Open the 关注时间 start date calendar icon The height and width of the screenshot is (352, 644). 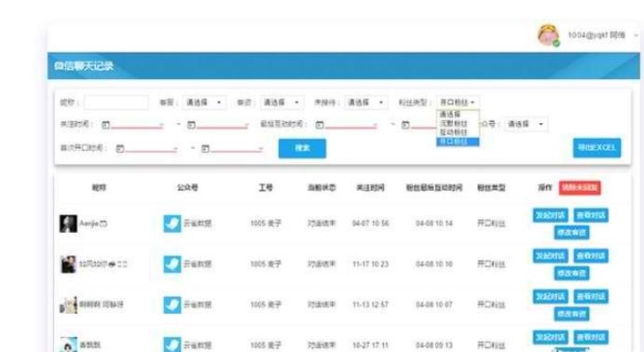pos(106,125)
